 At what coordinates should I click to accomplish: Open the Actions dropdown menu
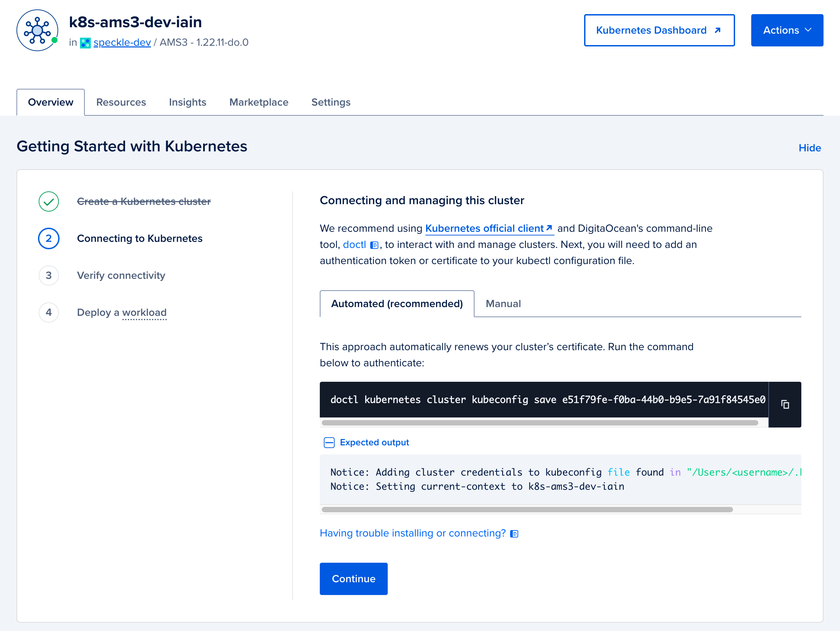pyautogui.click(x=787, y=30)
